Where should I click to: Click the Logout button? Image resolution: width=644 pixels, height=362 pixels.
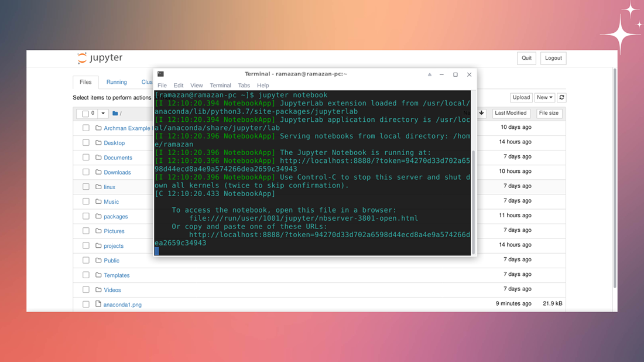(x=553, y=58)
